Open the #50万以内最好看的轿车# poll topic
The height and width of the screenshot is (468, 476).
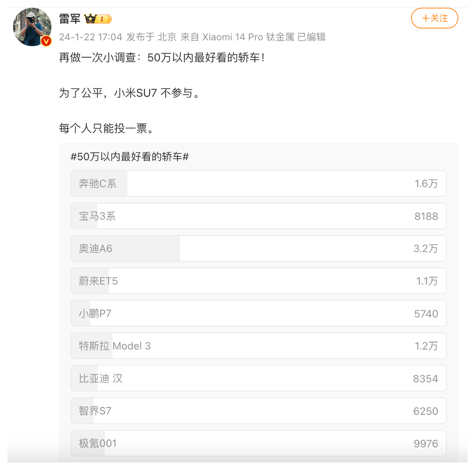pos(130,157)
